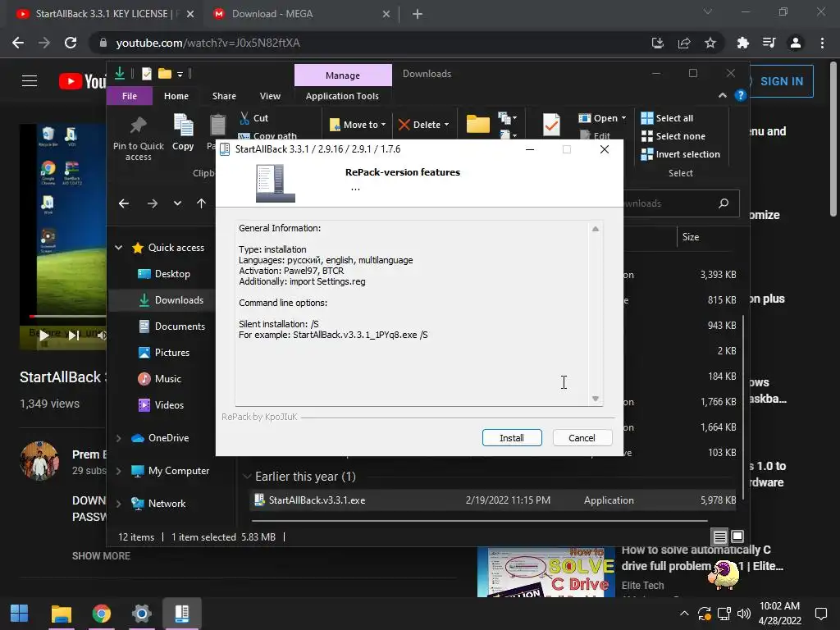Expand the Network tree node

click(x=118, y=504)
